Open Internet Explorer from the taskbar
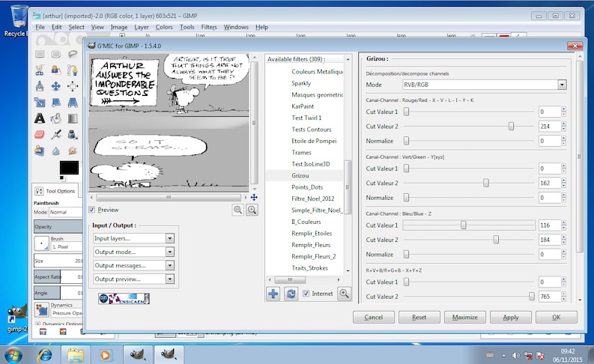This screenshot has height=364, width=594. point(45,355)
